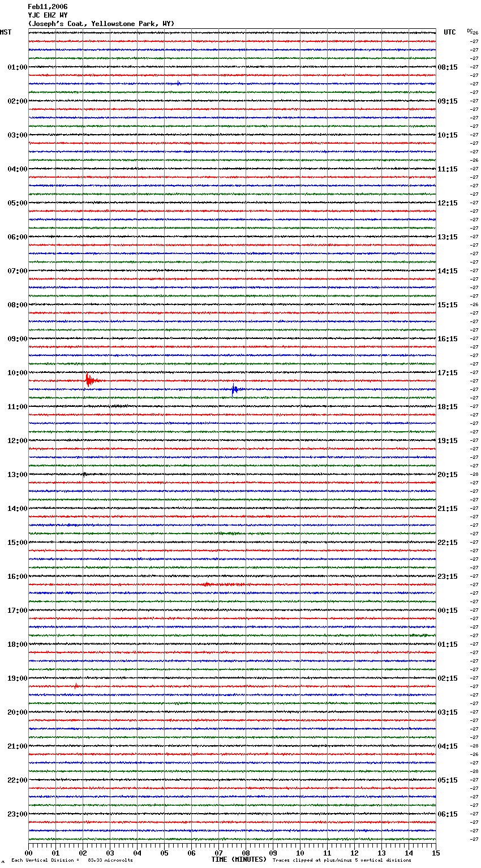Screen dimensions: 481x868
Task: Select the 02:00 MST hour label
Action: point(17,101)
